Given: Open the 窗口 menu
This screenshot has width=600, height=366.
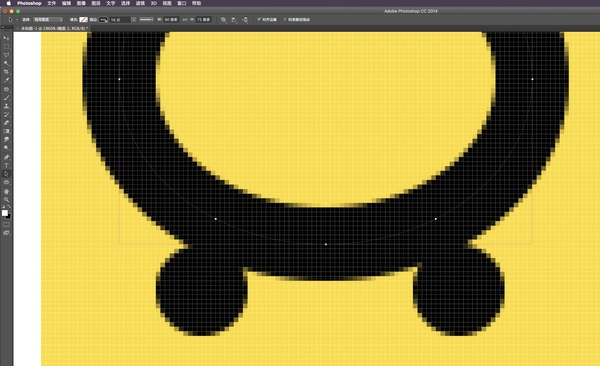Looking at the screenshot, I should [x=182, y=3].
